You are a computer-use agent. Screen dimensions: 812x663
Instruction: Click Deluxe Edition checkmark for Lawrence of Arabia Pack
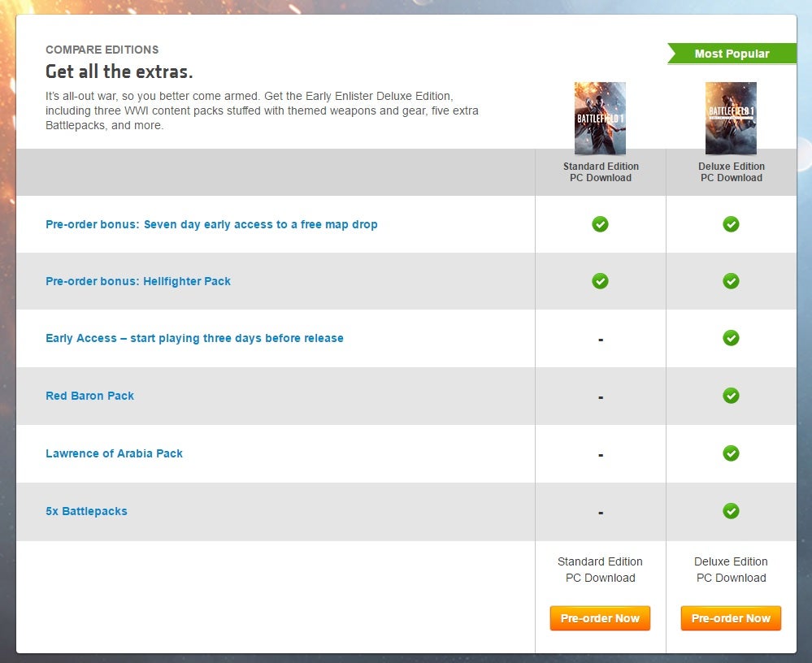(731, 453)
